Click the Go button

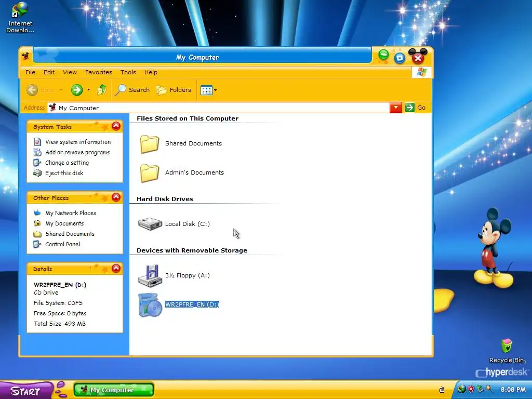[415, 108]
